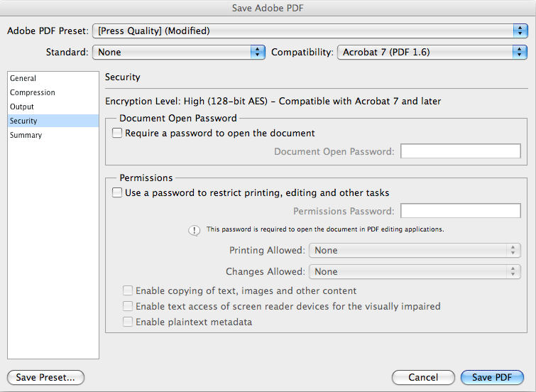Select the Summary category in sidebar
536x392 pixels.
[53, 135]
